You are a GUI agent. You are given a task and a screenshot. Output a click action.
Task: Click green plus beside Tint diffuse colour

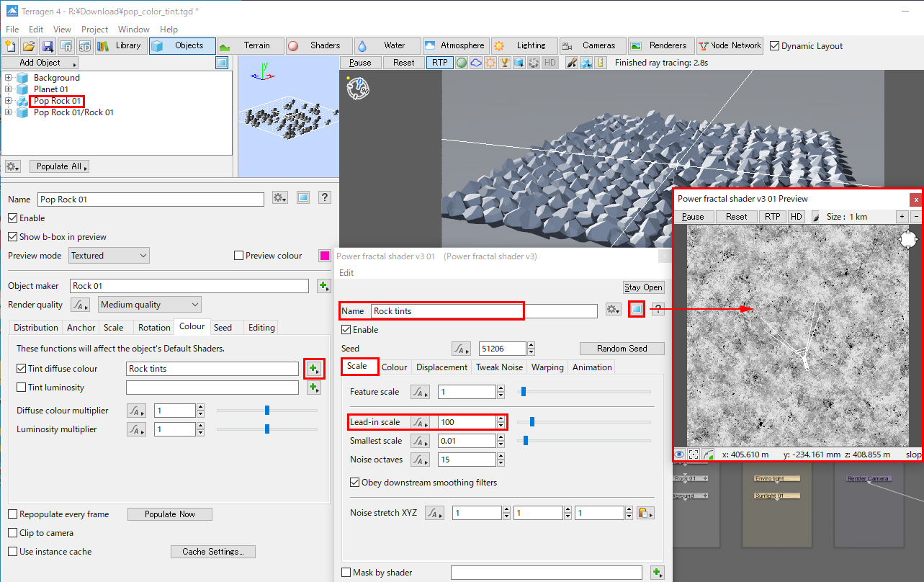313,369
